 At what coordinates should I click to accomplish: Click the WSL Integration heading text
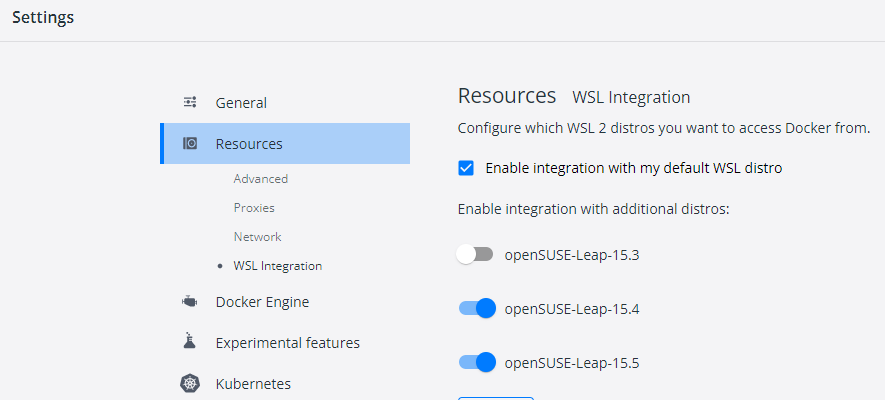(x=631, y=97)
